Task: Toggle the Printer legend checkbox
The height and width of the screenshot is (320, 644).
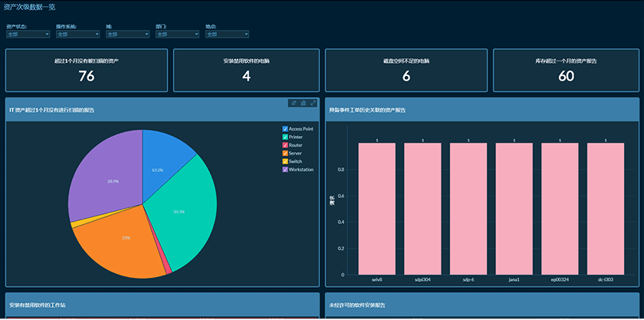Action: (285, 137)
